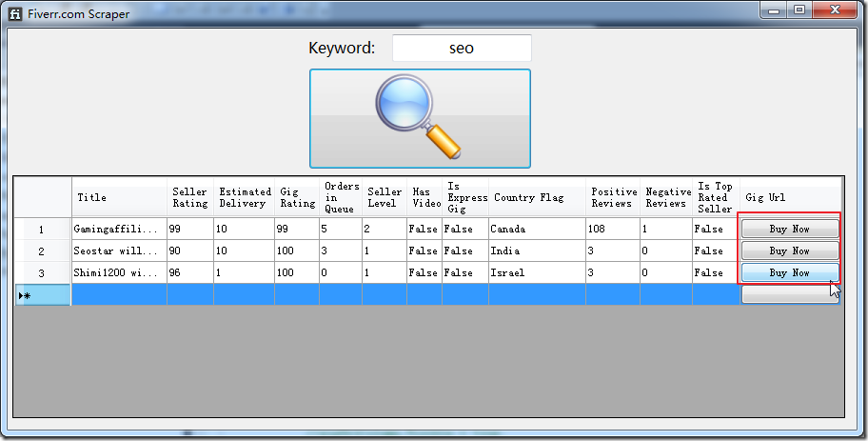Viewport: 868px width, 441px height.
Task: Sort by Country Flag column header
Action: [x=537, y=197]
